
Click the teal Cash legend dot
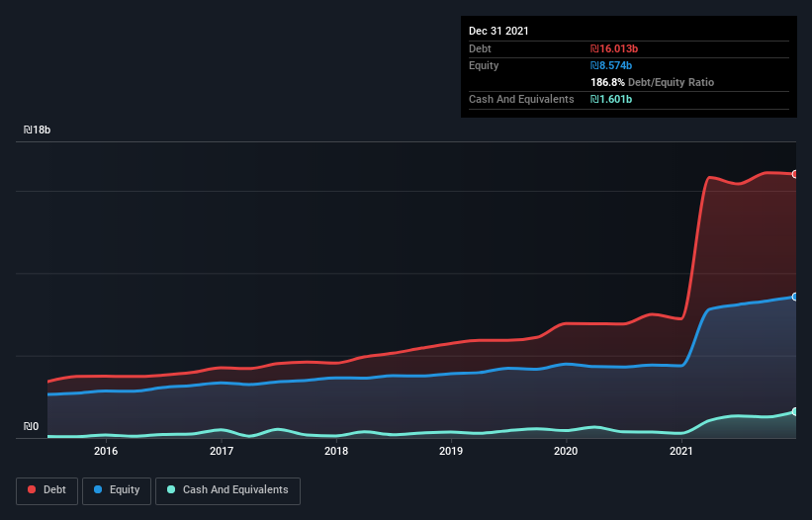click(171, 489)
